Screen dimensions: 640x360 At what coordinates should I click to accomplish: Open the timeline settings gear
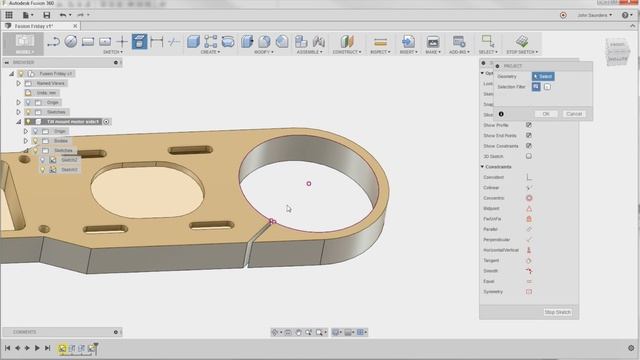click(631, 348)
